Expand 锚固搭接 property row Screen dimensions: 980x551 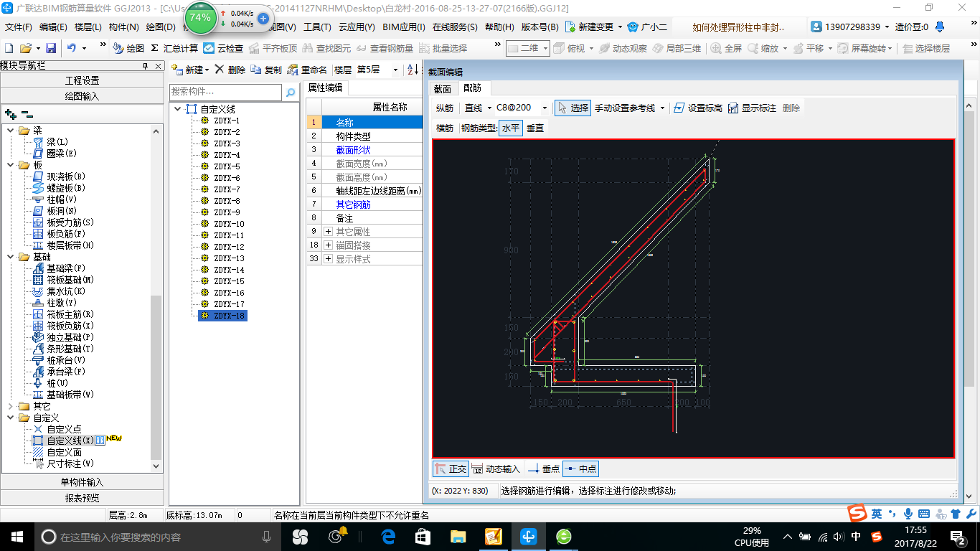click(328, 245)
